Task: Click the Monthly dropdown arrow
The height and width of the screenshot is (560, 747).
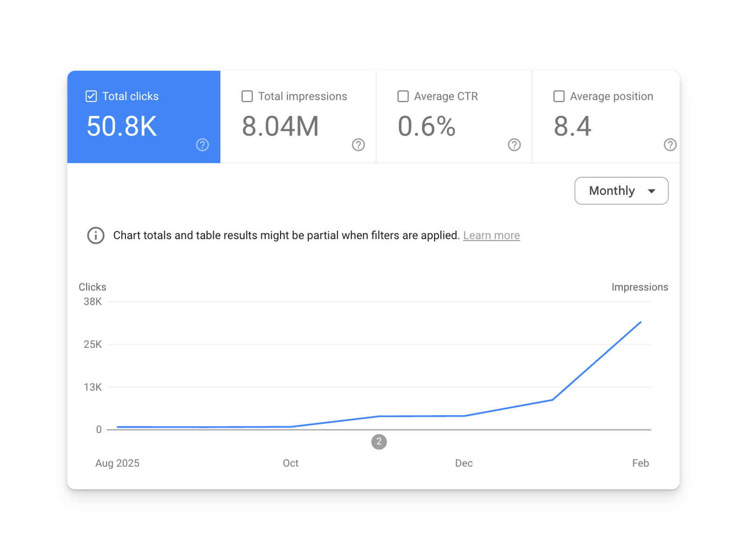Action: pos(652,191)
